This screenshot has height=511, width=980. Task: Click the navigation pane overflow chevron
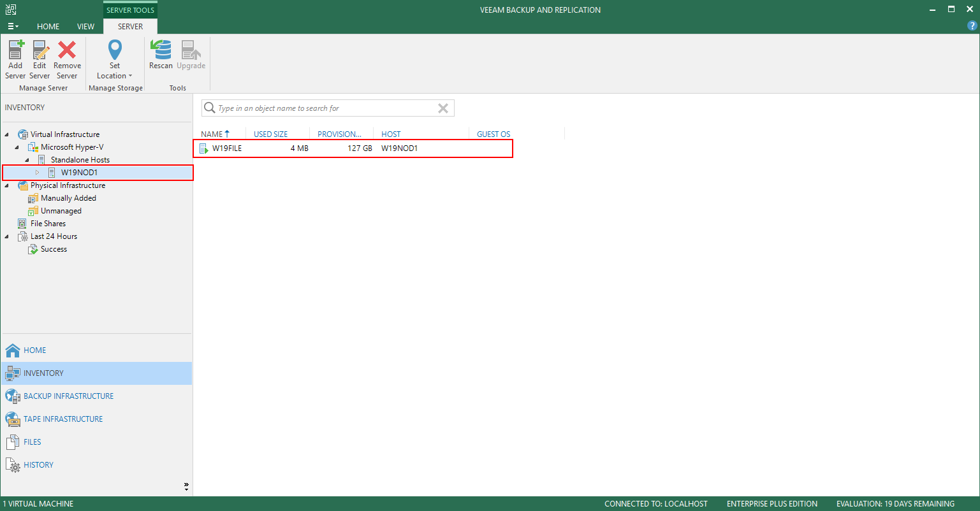pos(186,486)
